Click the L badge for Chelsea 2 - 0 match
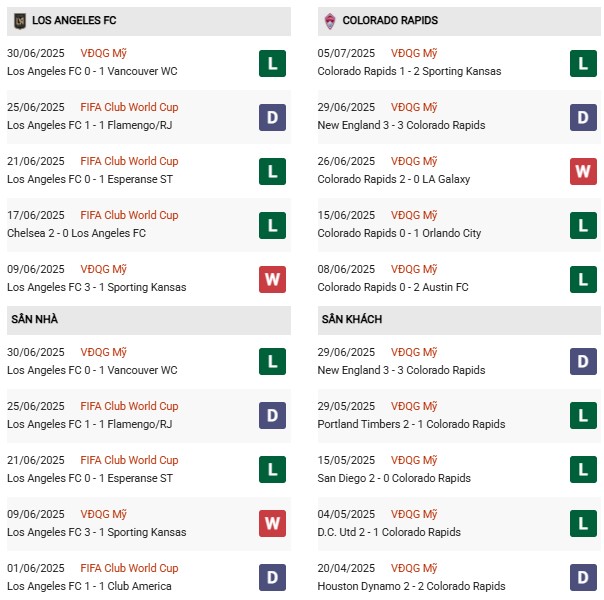604x600 pixels. coord(272,225)
